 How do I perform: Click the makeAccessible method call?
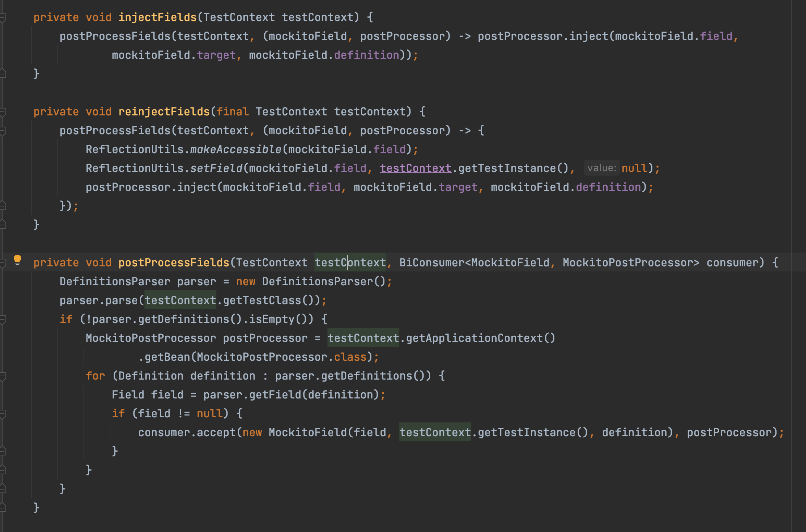click(x=236, y=150)
